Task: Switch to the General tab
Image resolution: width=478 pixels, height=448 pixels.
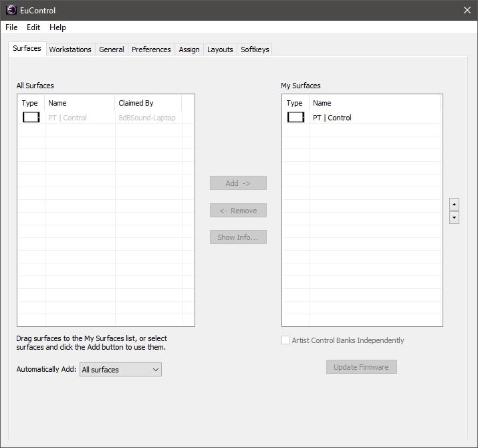Action: [112, 49]
